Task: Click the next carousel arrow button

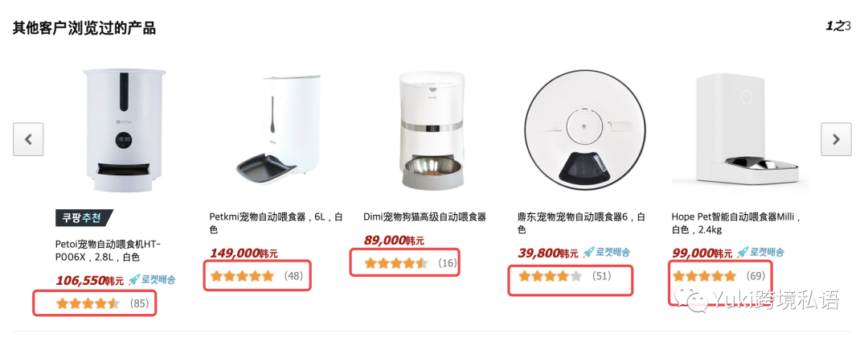Action: pyautogui.click(x=836, y=139)
